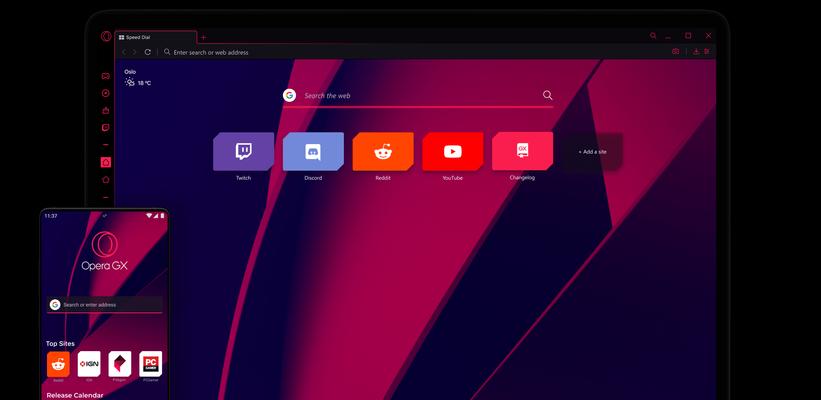Tap the phone's 'Search or enter address' field
Image resolution: width=821 pixels, height=400 pixels.
click(x=105, y=305)
